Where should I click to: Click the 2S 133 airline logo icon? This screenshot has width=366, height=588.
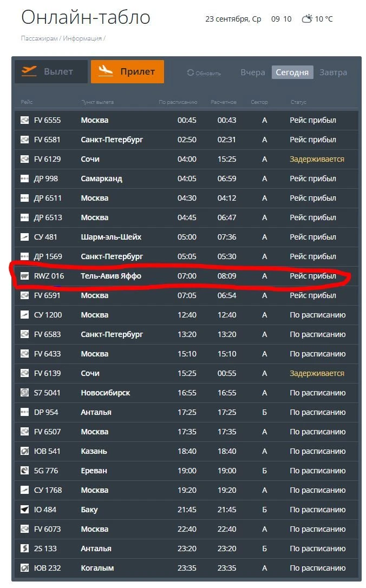(24, 549)
